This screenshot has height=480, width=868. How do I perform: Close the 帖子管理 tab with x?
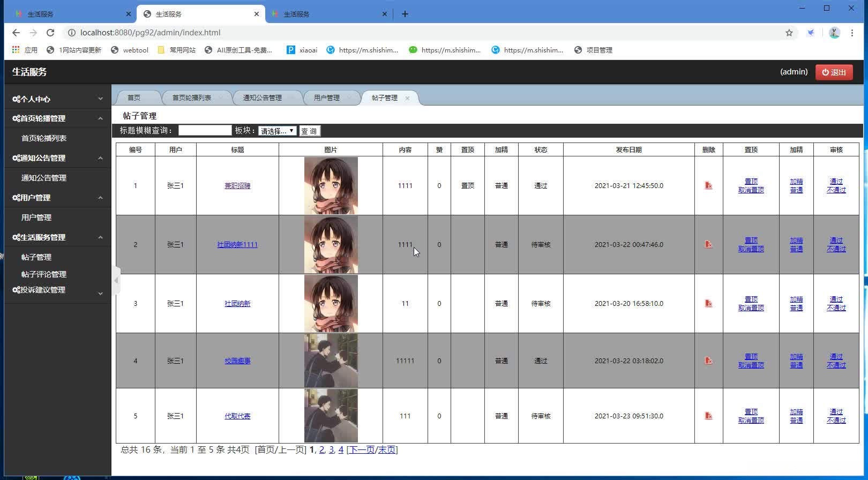coord(407,98)
